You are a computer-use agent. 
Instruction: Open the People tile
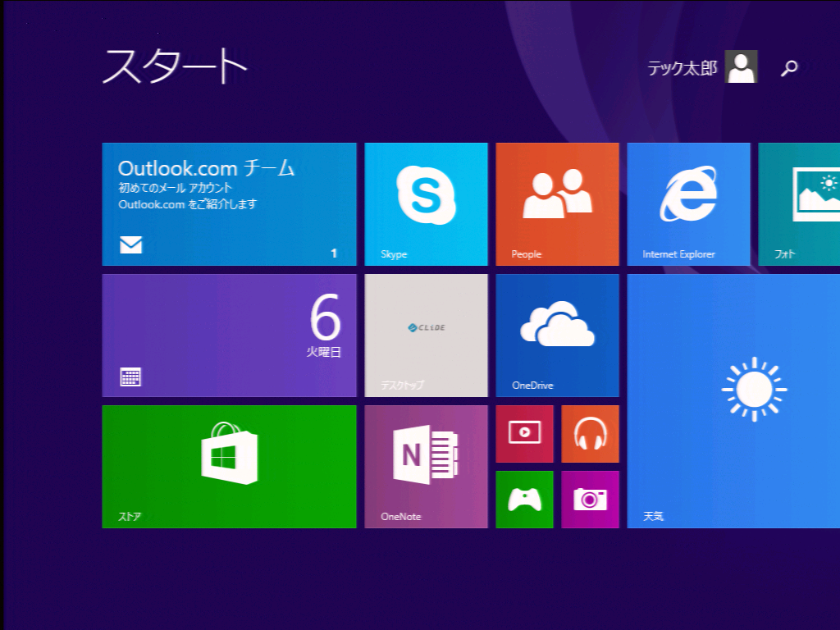(557, 204)
